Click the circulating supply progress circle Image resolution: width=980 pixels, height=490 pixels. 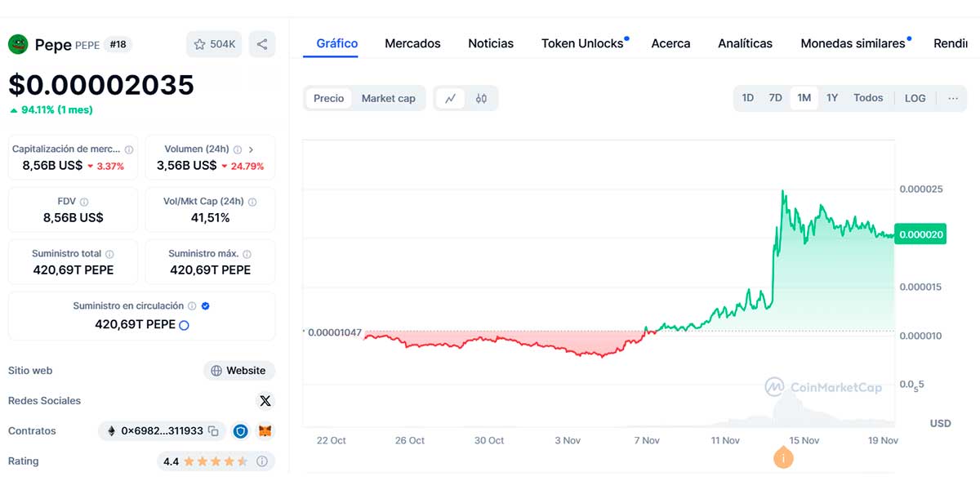coord(184,325)
